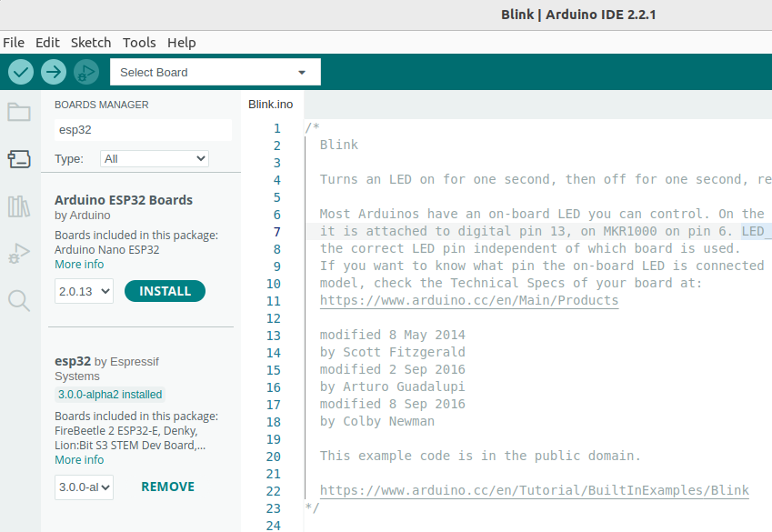This screenshot has height=532, width=772.
Task: Click the Arduino ESP32 Boards title
Action: tap(124, 200)
